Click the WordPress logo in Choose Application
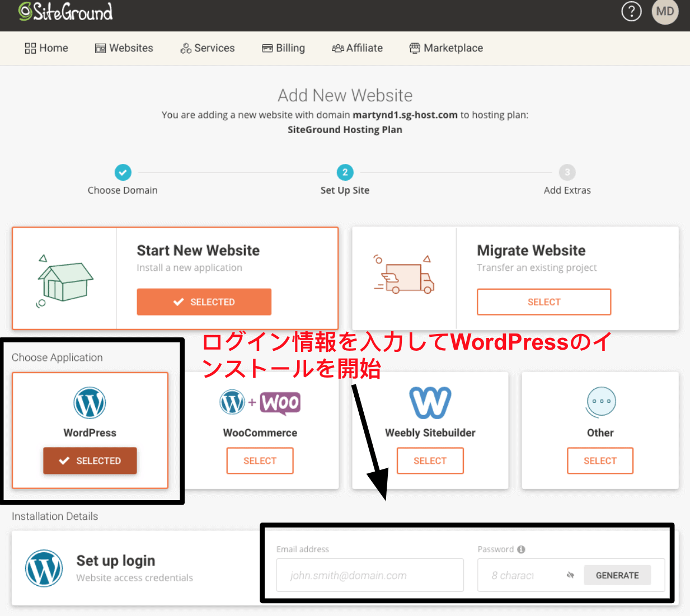Screen dimensions: 690x616 tap(90, 403)
